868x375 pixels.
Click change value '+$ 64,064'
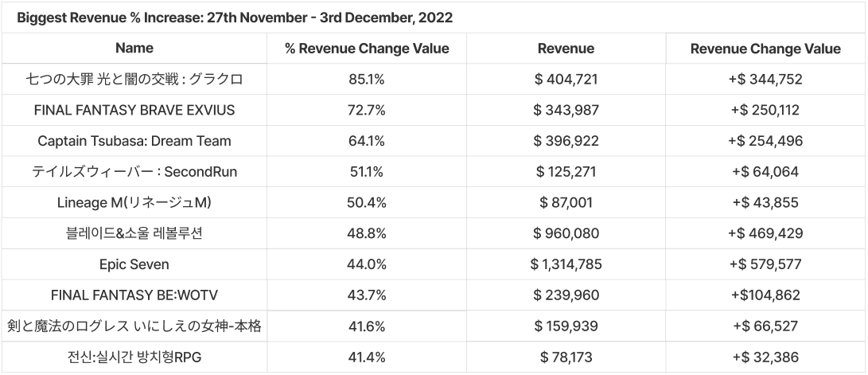[765, 172]
